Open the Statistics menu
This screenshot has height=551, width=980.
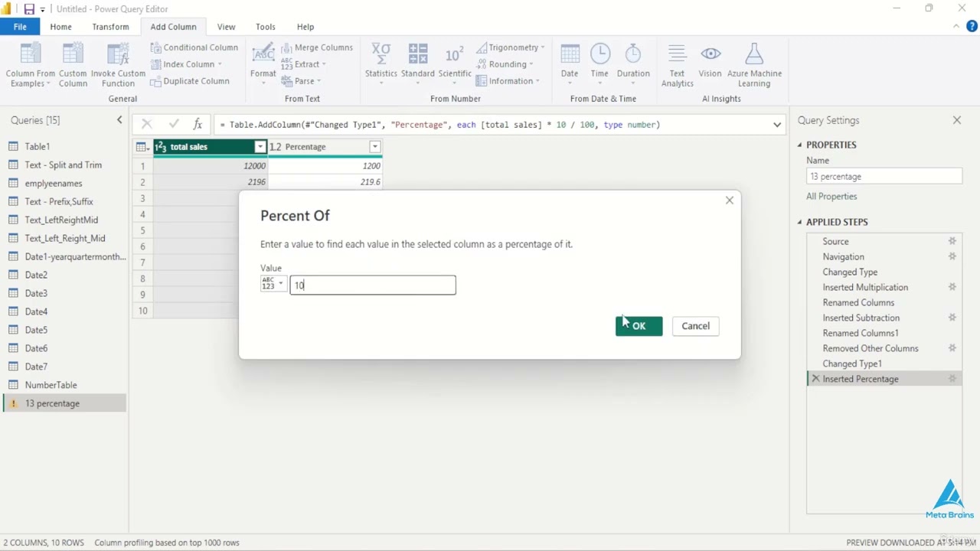click(381, 64)
